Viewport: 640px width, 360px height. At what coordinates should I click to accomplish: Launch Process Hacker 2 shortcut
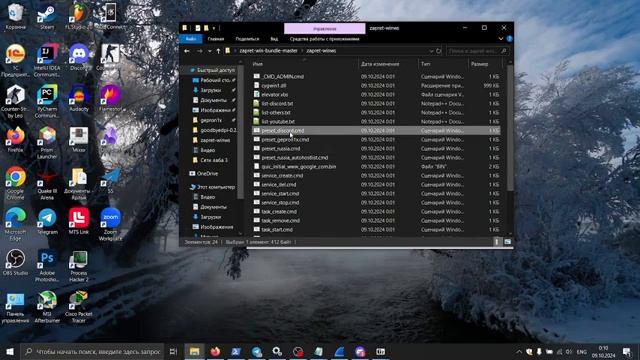click(79, 265)
